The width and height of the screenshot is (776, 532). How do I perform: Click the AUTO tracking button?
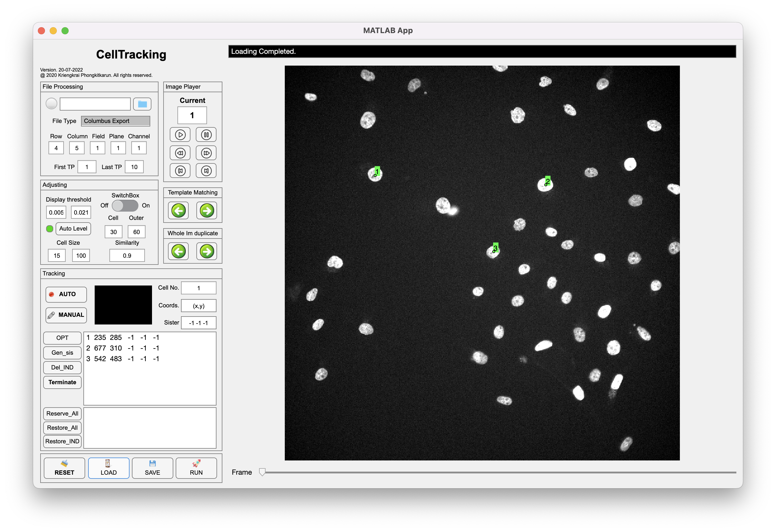(66, 294)
